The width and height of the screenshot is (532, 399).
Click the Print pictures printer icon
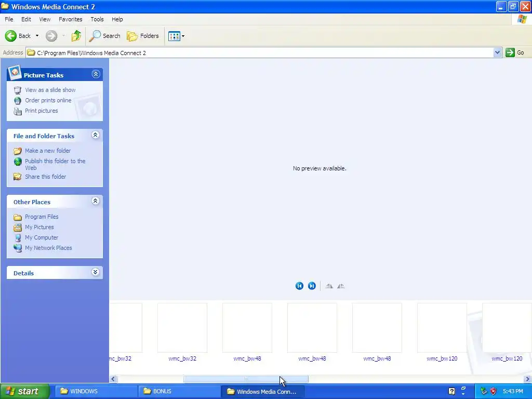[x=17, y=111]
